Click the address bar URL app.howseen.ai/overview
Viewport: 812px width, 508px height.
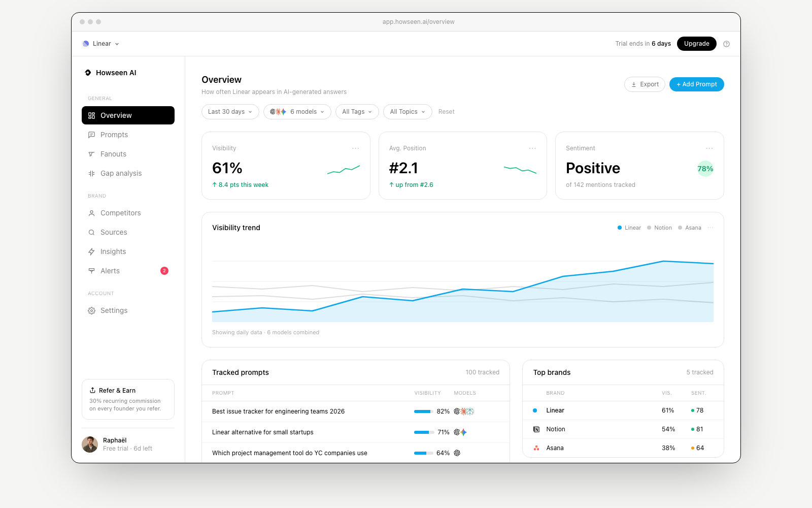[419, 22]
